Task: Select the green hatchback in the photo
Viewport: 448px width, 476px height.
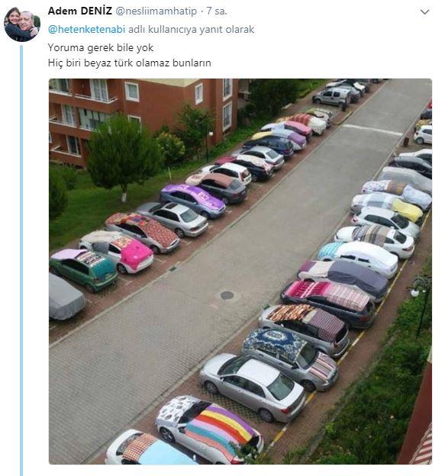Action: click(83, 269)
